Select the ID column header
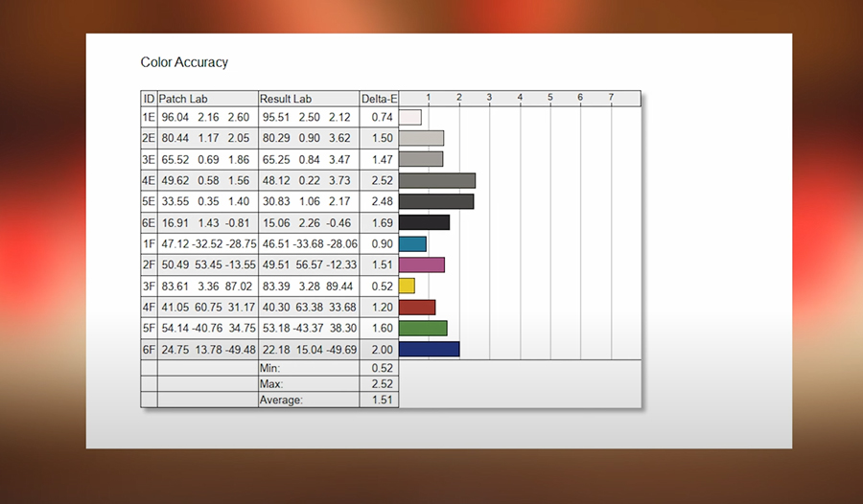The height and width of the screenshot is (504, 863). [150, 99]
